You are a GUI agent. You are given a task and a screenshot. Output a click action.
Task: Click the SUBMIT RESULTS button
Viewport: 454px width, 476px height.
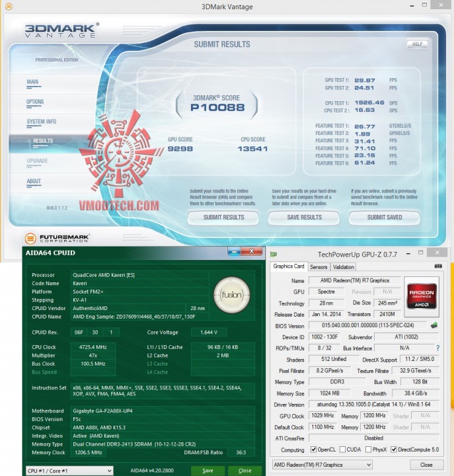click(x=223, y=218)
